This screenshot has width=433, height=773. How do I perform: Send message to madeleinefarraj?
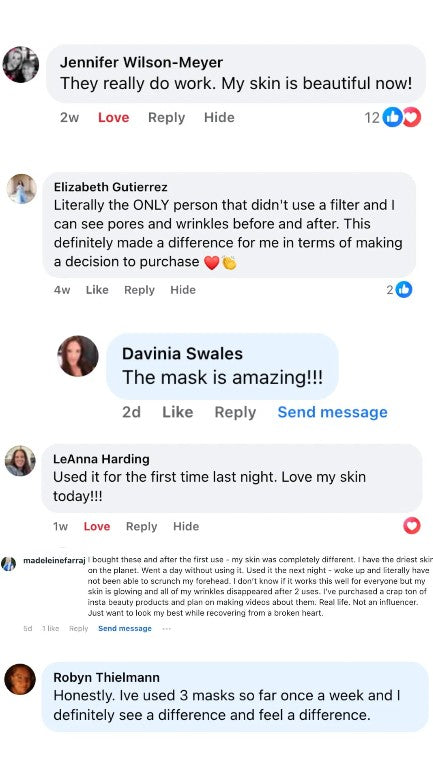[x=125, y=629]
